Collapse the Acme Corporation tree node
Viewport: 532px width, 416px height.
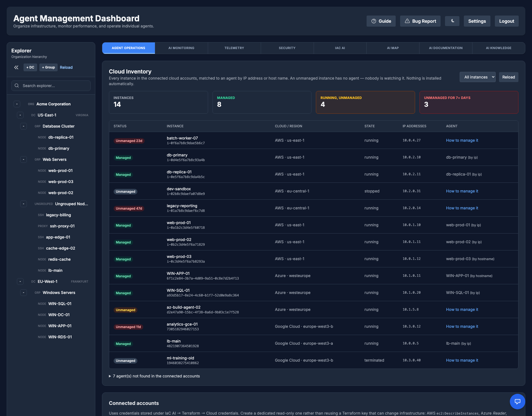(17, 104)
